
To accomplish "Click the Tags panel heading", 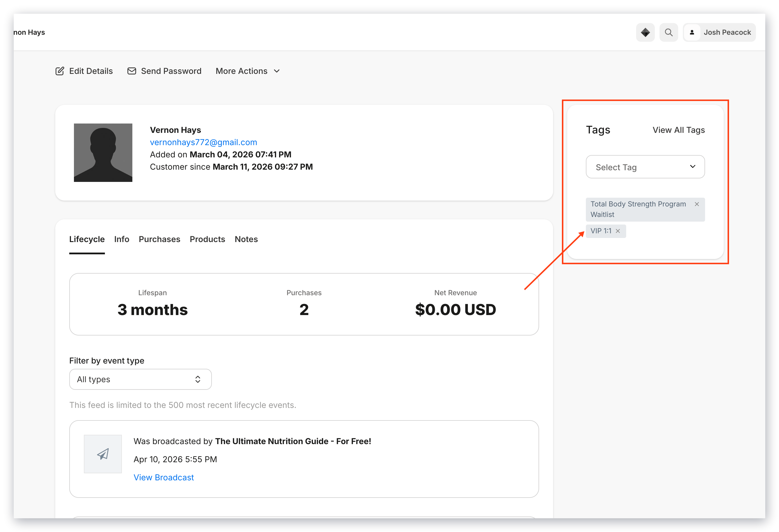I will [598, 130].
